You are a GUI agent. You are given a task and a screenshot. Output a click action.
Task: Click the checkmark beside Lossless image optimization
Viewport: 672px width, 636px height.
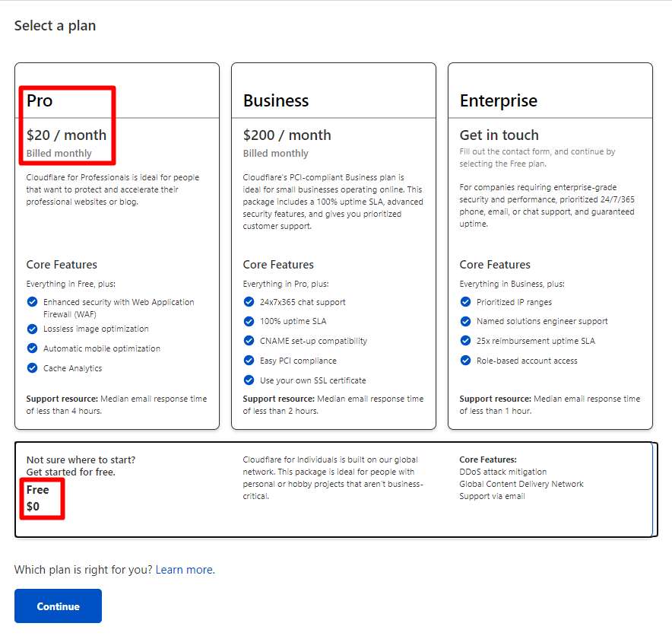coord(32,329)
